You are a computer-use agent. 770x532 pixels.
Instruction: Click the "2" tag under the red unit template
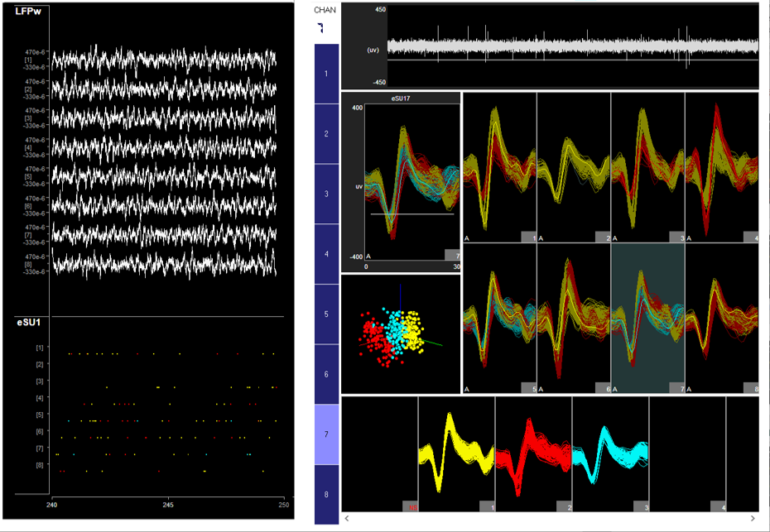(568, 507)
